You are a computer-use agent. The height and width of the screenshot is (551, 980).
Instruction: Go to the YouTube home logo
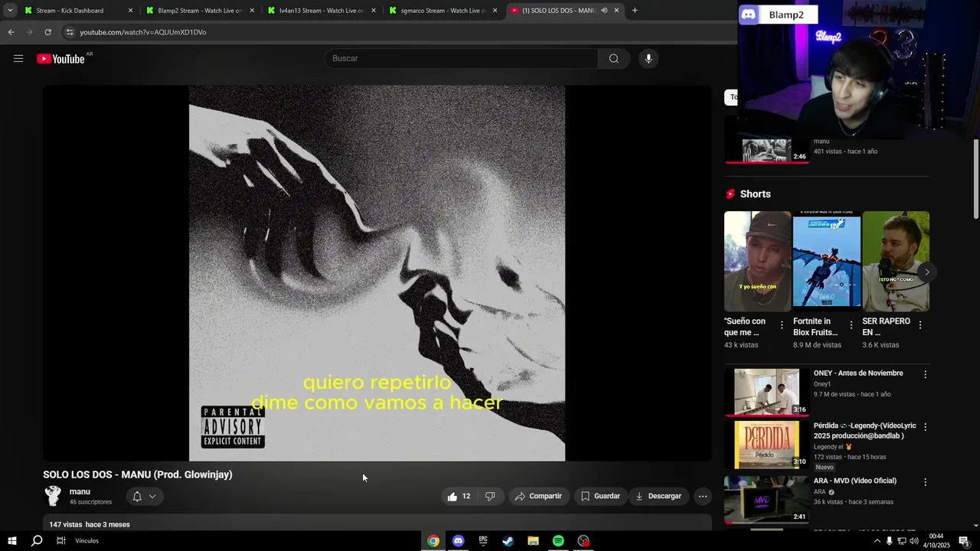[60, 59]
